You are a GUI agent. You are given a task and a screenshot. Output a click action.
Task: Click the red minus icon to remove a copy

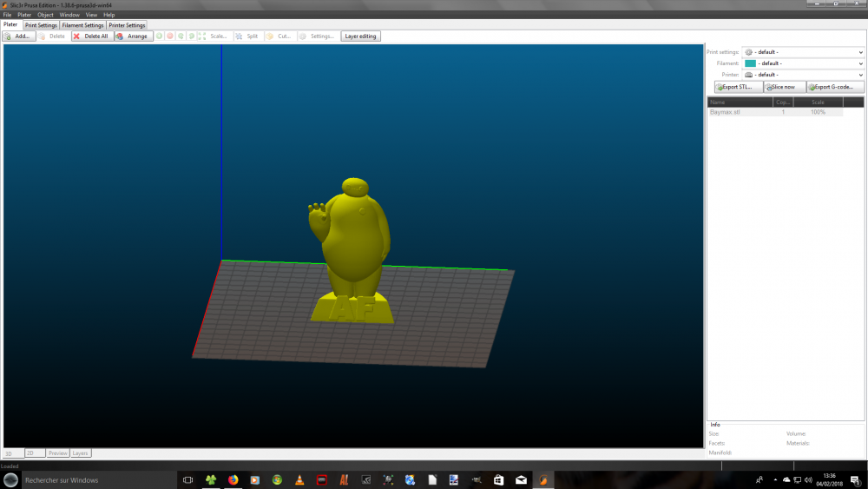170,36
